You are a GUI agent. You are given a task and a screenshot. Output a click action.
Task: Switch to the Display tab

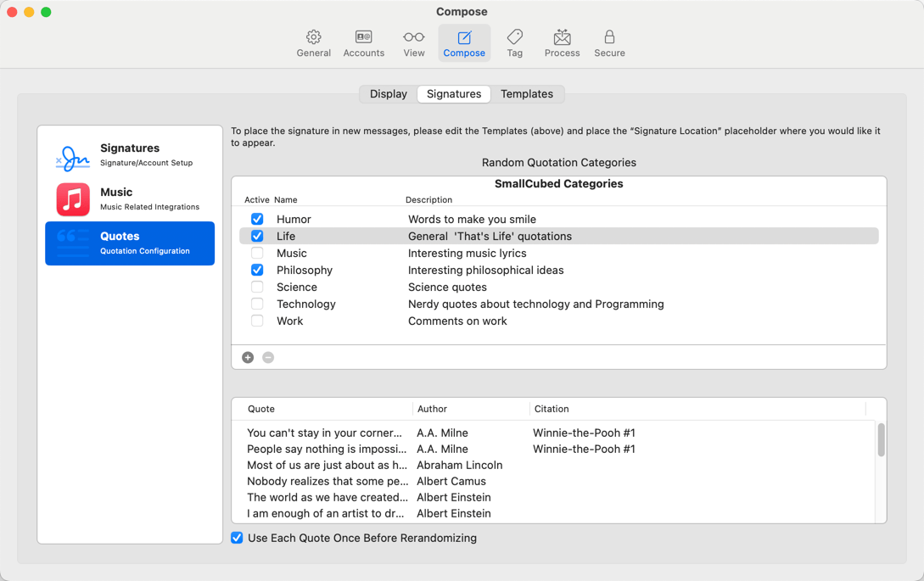[x=389, y=94]
